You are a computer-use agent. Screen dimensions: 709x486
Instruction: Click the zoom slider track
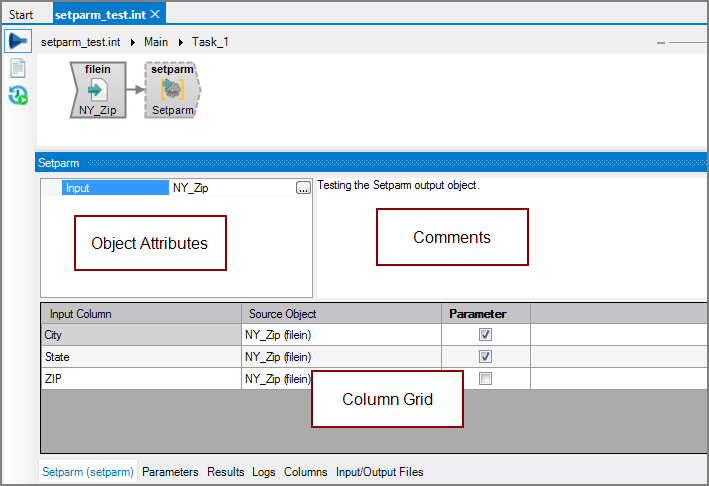click(x=690, y=43)
